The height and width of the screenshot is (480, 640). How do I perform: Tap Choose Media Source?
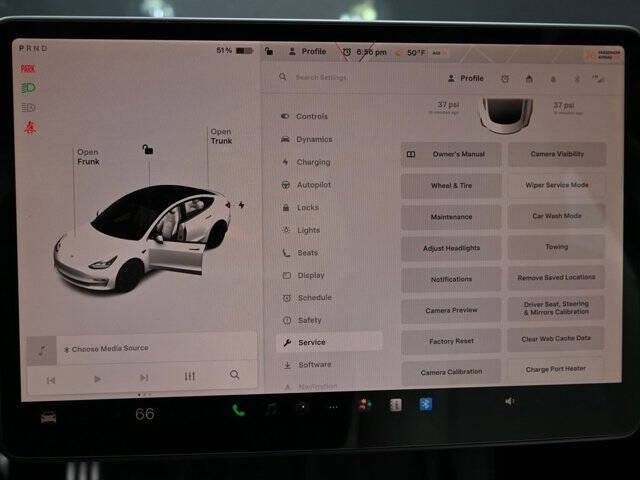pos(110,349)
